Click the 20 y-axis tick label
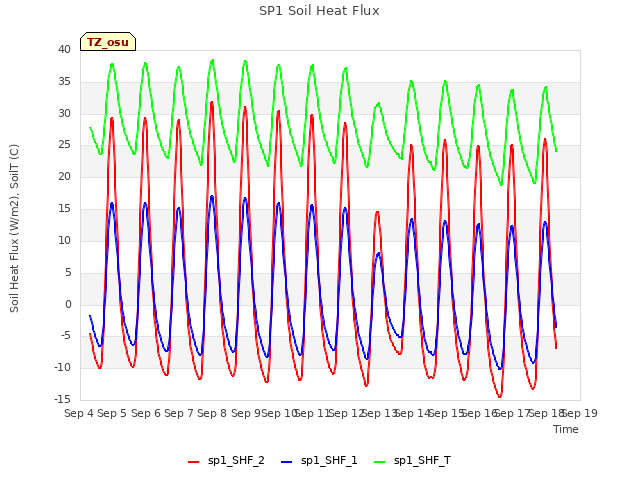Image resolution: width=640 pixels, height=480 pixels. tap(64, 177)
